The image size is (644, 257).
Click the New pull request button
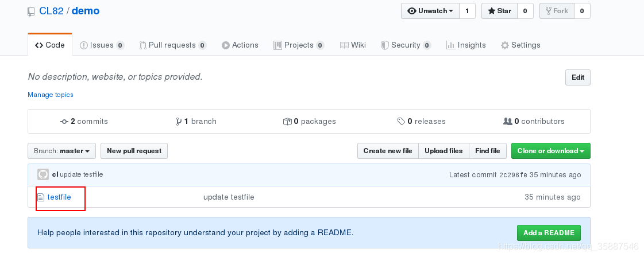coord(134,151)
